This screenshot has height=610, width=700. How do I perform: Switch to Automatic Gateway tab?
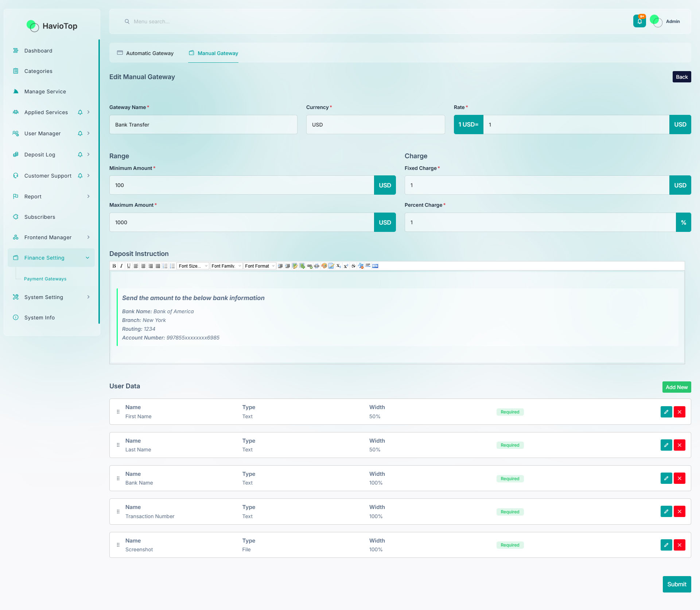pos(145,53)
